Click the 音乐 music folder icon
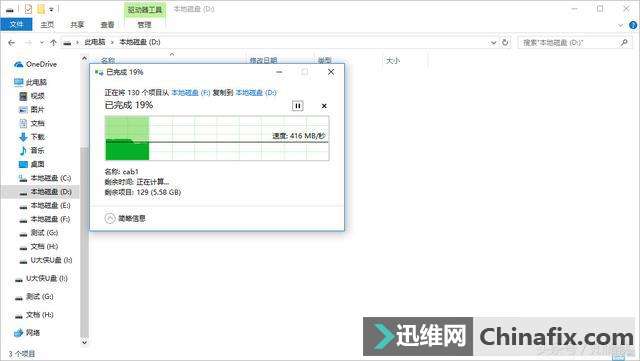Screen dimensions: 640x361 coord(23,151)
